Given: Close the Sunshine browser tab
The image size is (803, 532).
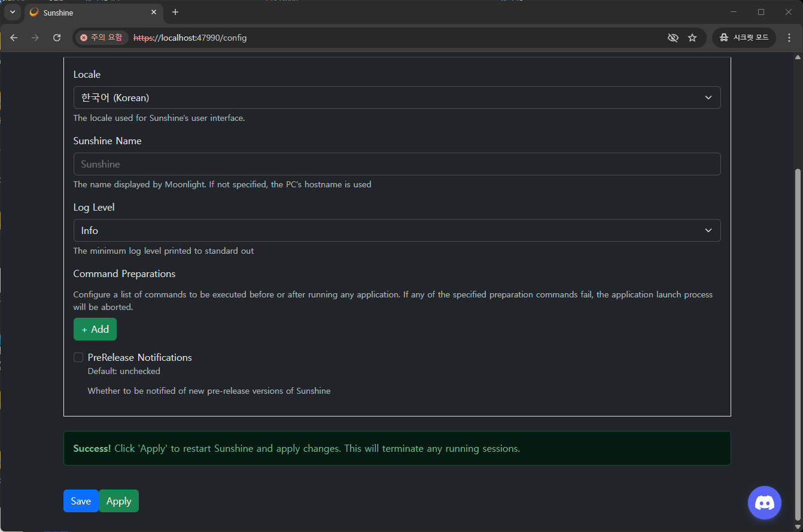Looking at the screenshot, I should click(154, 12).
